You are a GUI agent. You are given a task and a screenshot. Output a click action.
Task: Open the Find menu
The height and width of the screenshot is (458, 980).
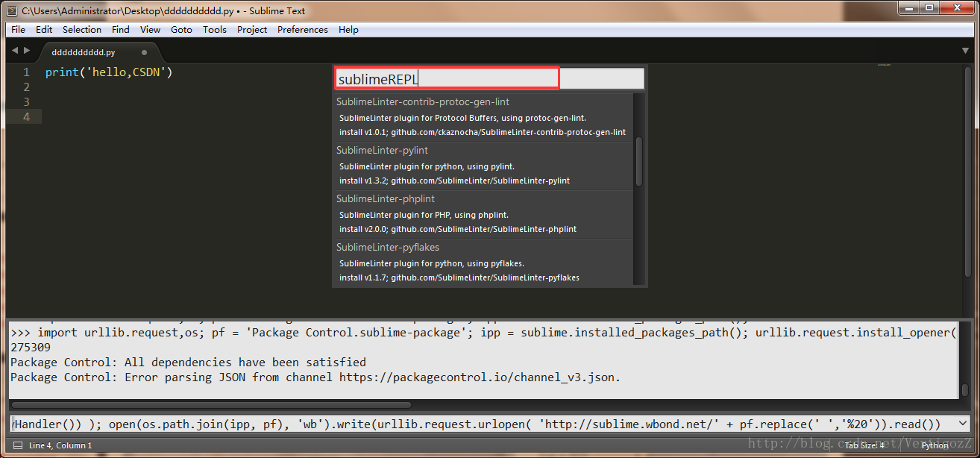(x=121, y=30)
